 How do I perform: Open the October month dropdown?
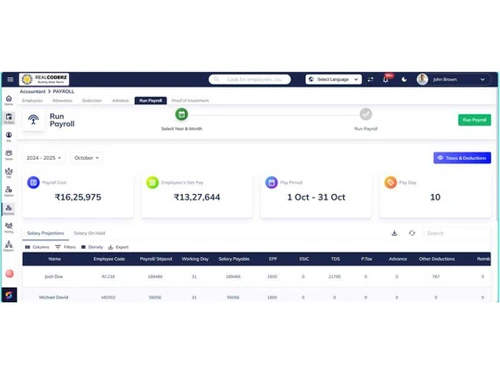tap(87, 158)
